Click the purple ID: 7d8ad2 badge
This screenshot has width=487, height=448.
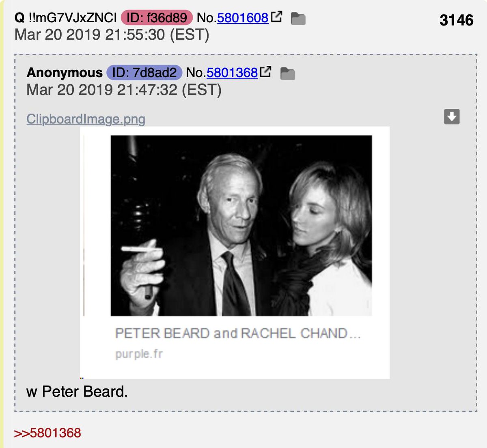coord(144,73)
